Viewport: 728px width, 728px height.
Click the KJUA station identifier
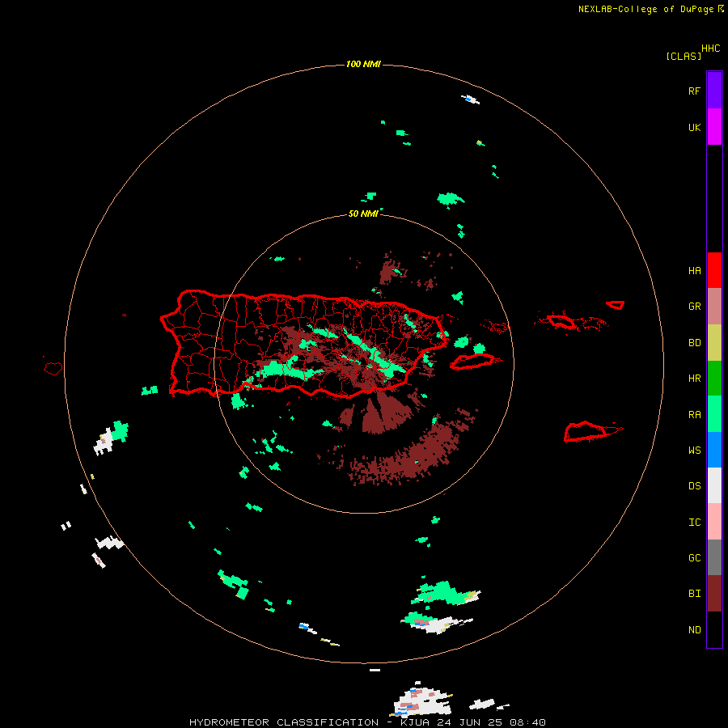[417, 722]
